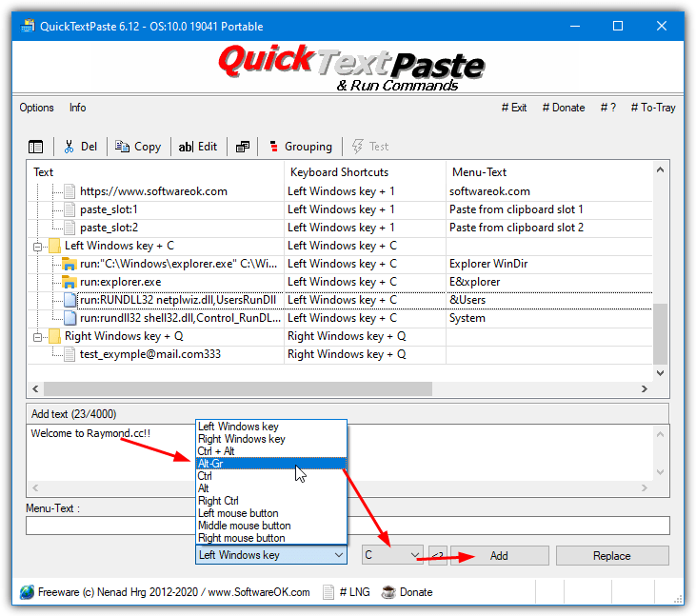Click the document icon of paste_slot:1
696x616 pixels.
coord(70,209)
